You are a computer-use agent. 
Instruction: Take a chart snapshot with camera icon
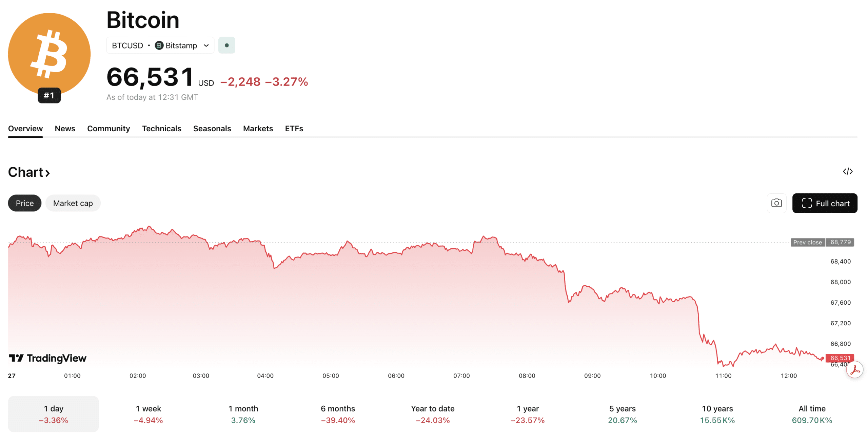point(776,203)
